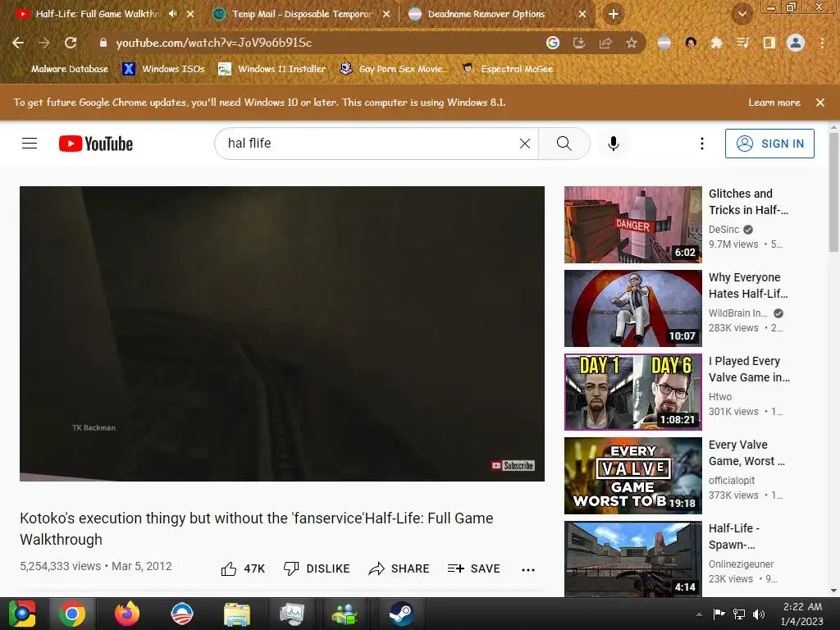
Task: Reload the page with refresh icon
Action: click(71, 43)
